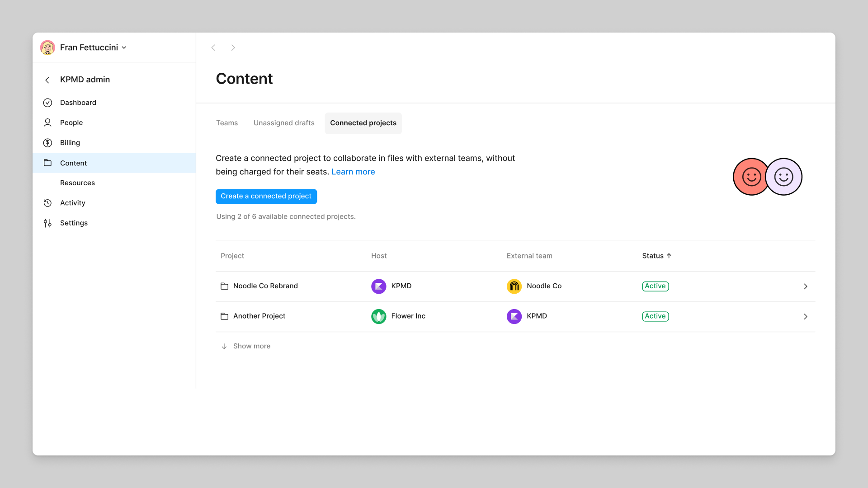
Task: Click the KPMD admin back arrow icon
Action: (x=47, y=79)
